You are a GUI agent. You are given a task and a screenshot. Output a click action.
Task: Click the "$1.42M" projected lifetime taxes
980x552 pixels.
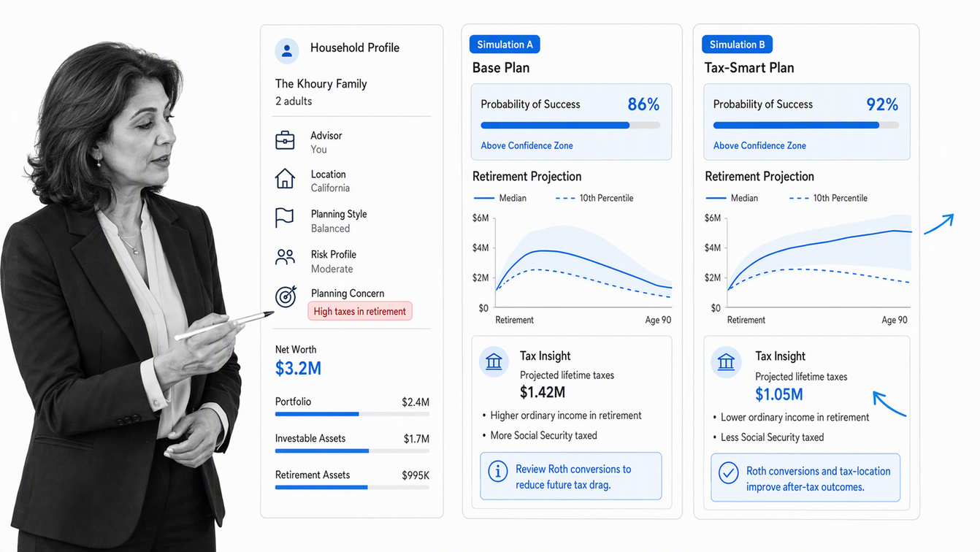point(543,393)
